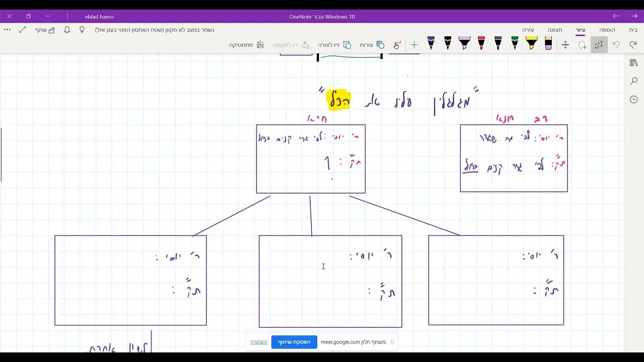Add a new pen with plus icon

tap(414, 45)
